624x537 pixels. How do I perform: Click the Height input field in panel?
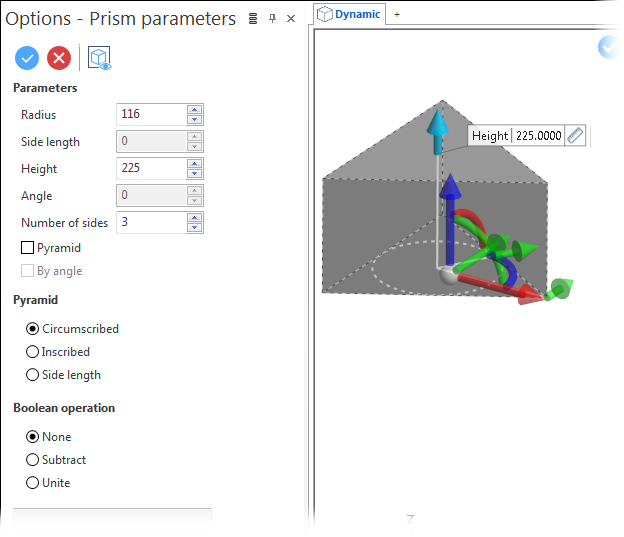152,168
